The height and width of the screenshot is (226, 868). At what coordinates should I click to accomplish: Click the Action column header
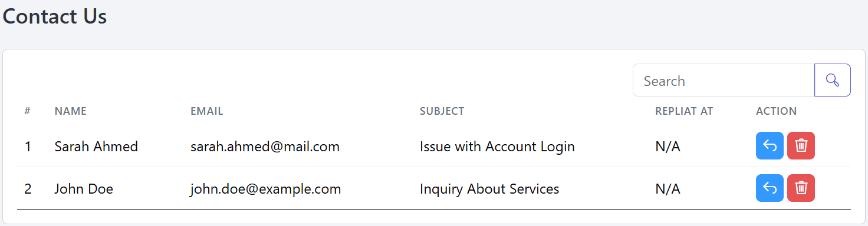click(777, 111)
